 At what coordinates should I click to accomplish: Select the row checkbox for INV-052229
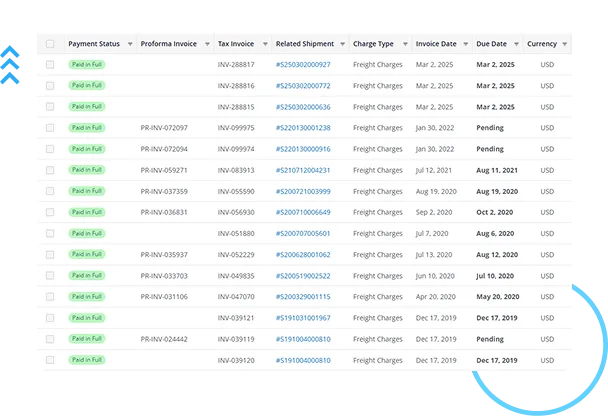[50, 254]
